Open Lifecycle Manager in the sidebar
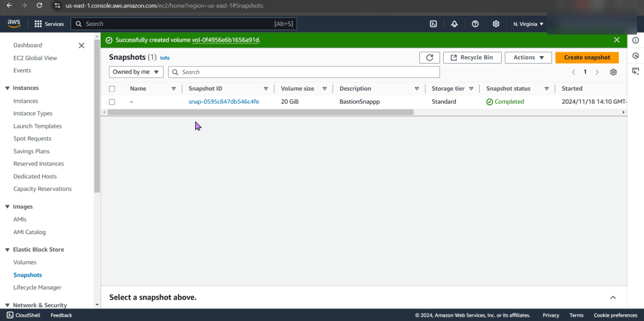Image resolution: width=644 pixels, height=321 pixels. click(x=37, y=288)
